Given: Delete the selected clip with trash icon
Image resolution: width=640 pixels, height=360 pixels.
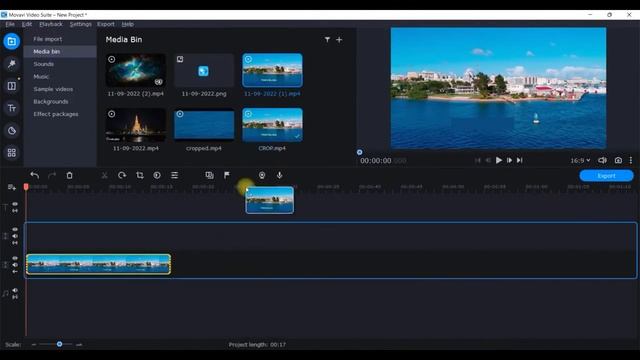Looking at the screenshot, I should (x=69, y=175).
